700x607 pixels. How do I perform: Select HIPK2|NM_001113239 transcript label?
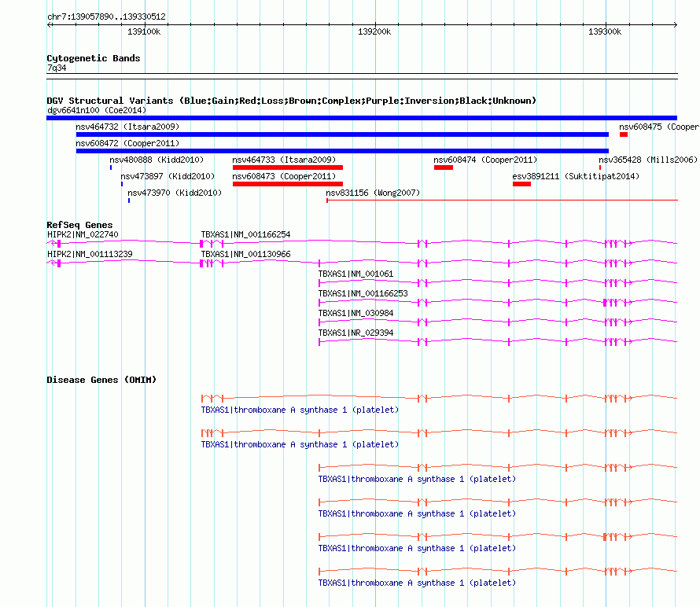pos(90,254)
